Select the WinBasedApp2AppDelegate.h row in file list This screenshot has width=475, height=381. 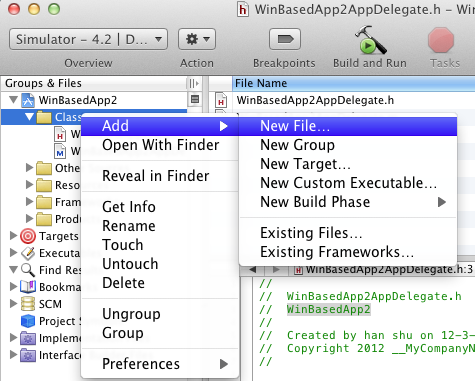[x=342, y=100]
